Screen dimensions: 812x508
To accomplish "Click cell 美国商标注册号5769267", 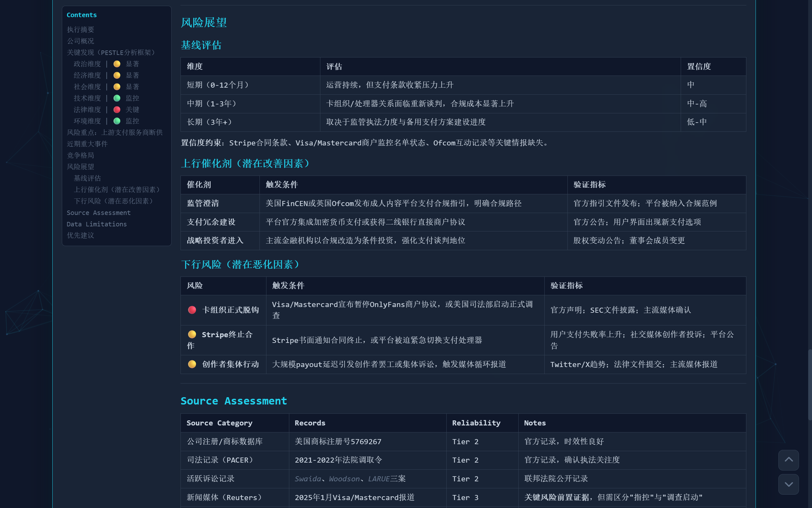I will pos(367,441).
